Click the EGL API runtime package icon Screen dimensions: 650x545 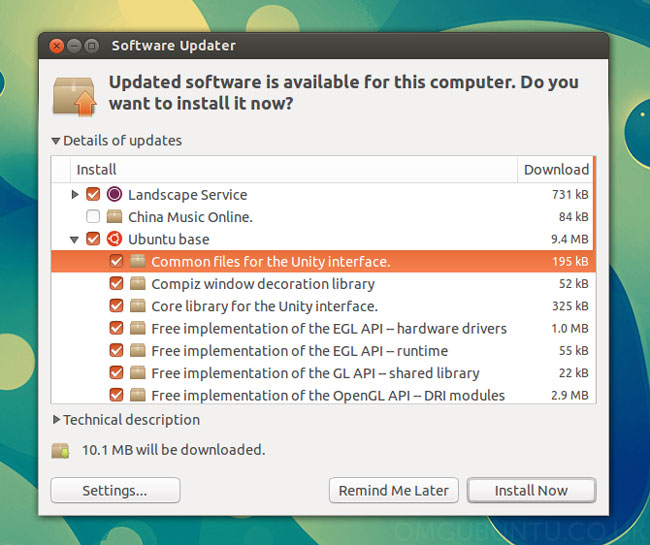click(138, 350)
